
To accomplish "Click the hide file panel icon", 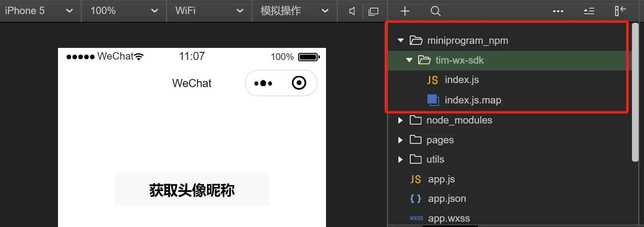I will pos(620,11).
